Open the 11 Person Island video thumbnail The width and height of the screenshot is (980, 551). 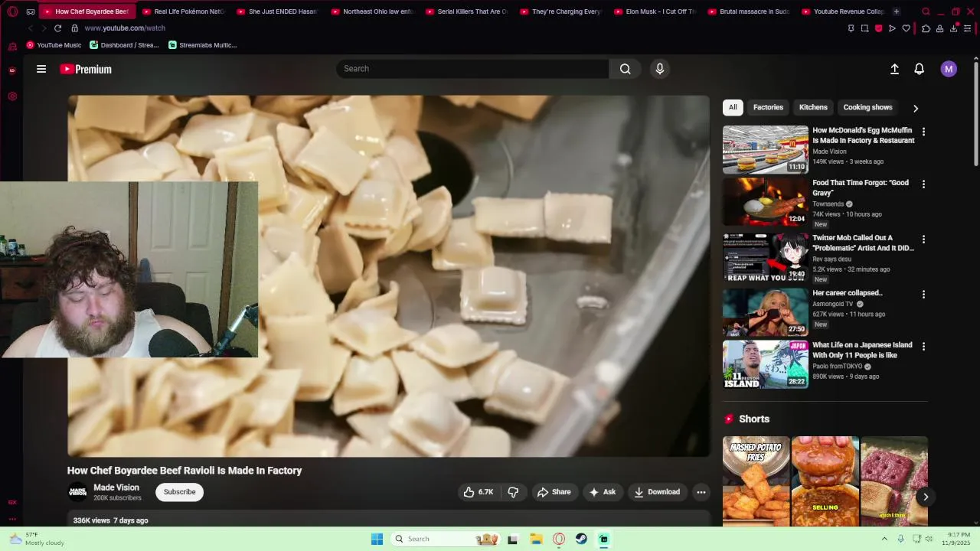pos(765,364)
